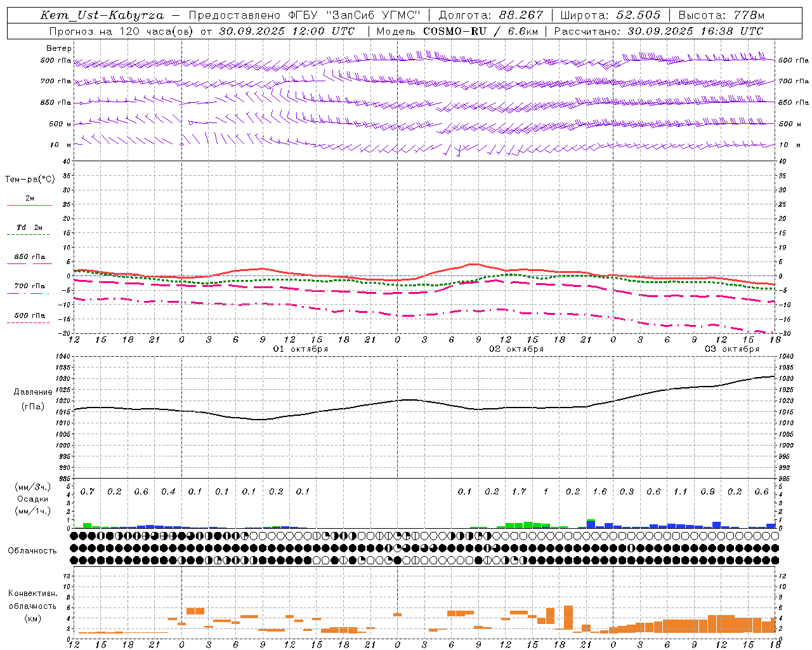Click the Облачность cloud cover label
Viewport: 812px width, 650px height.
(32, 551)
